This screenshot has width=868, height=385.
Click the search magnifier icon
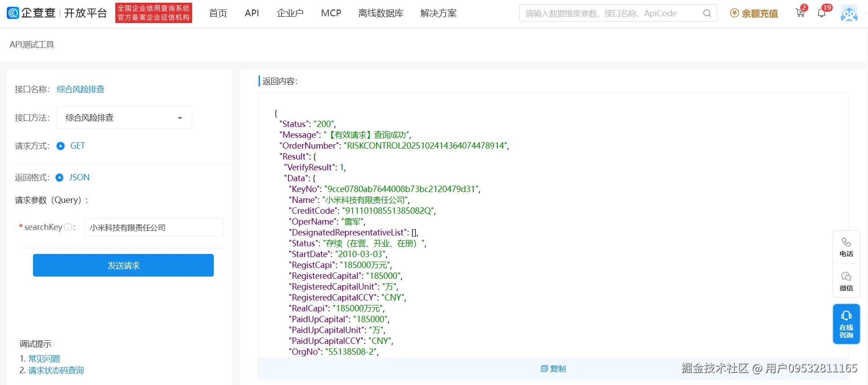707,14
